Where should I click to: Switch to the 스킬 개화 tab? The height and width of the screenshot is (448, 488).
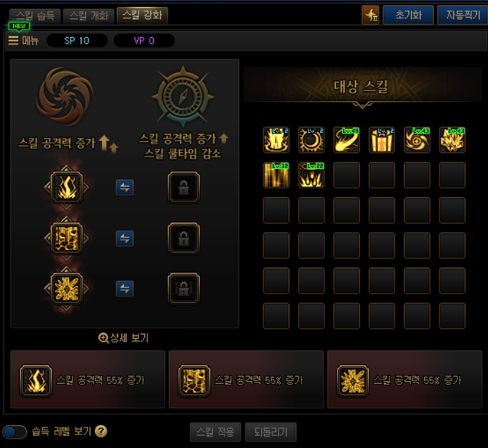tap(89, 16)
